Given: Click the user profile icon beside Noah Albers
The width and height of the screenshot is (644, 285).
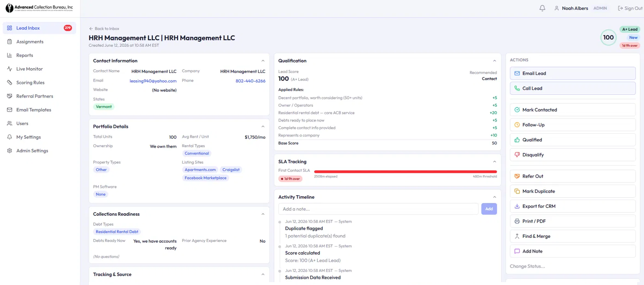Looking at the screenshot, I should pyautogui.click(x=557, y=8).
